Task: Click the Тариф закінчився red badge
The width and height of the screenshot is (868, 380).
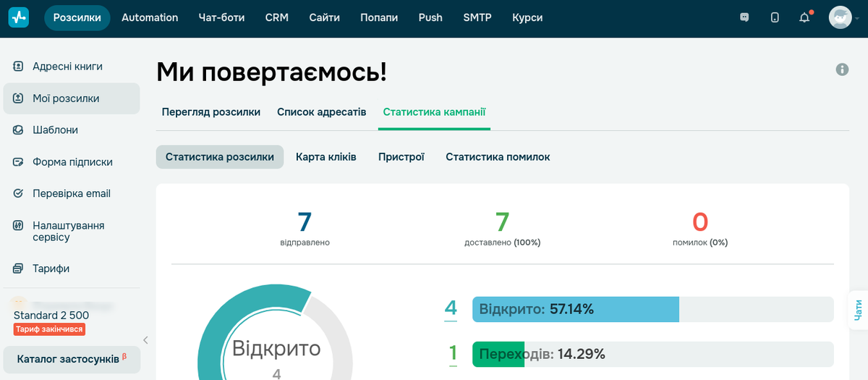Action: point(49,329)
